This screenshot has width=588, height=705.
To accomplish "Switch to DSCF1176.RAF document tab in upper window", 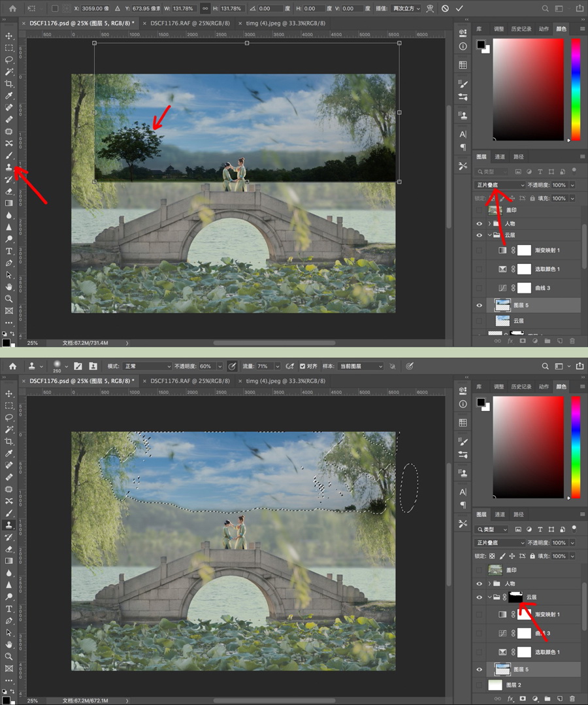I will click(190, 23).
